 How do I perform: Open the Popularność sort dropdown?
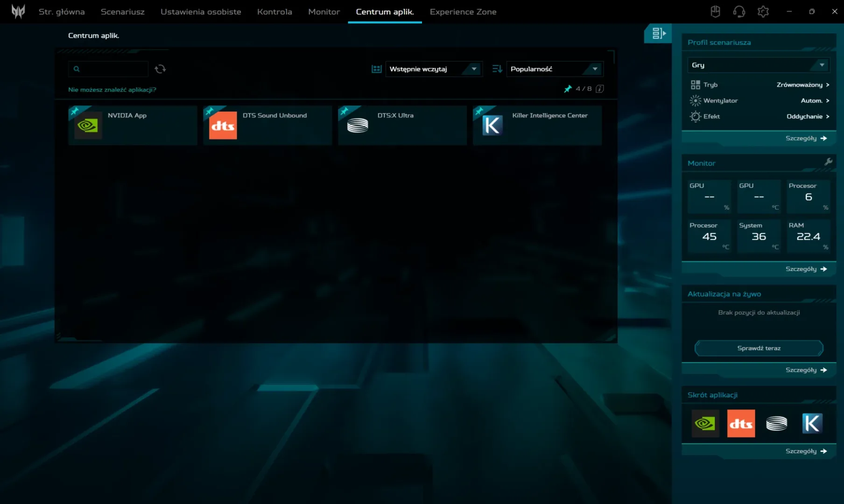555,69
